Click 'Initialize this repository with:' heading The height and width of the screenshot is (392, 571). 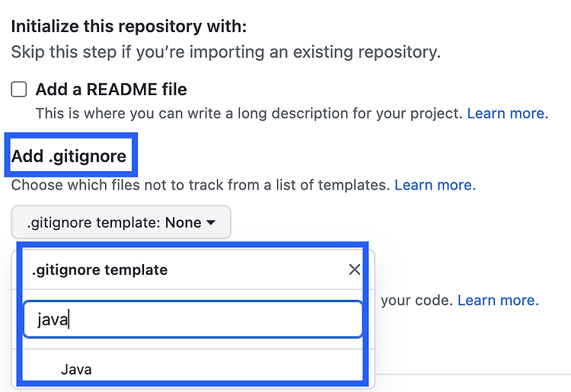pos(129,26)
